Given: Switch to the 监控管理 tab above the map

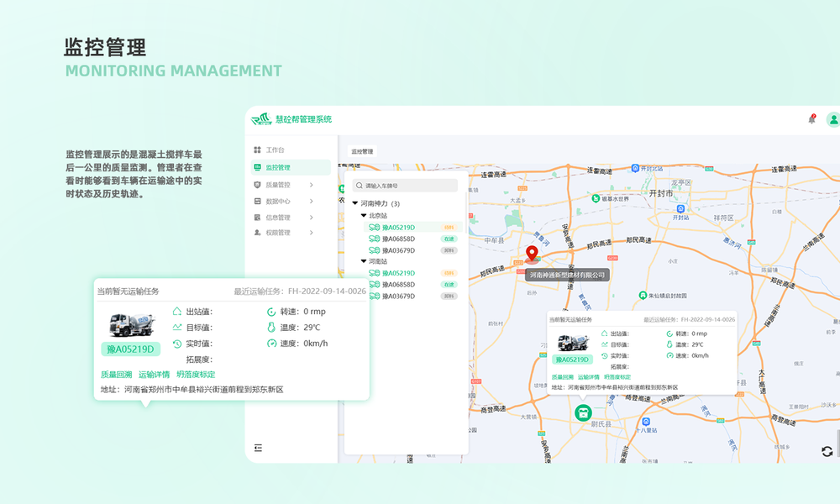Looking at the screenshot, I should 362,151.
